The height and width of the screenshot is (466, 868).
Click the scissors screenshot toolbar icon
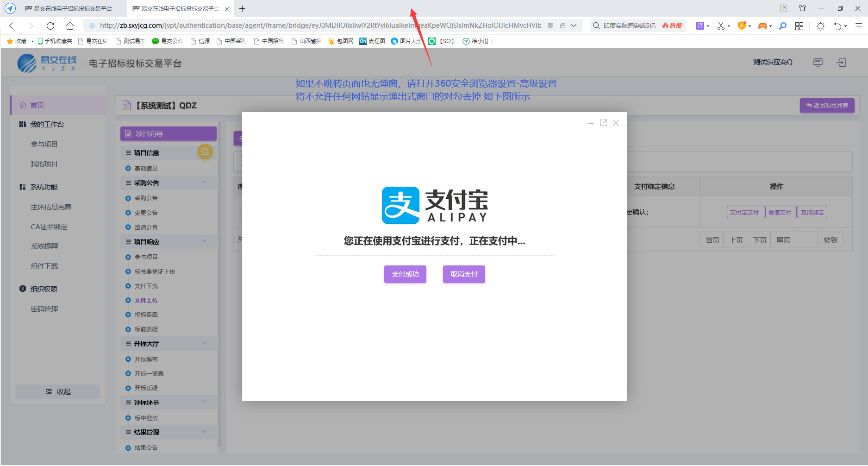tap(721, 26)
